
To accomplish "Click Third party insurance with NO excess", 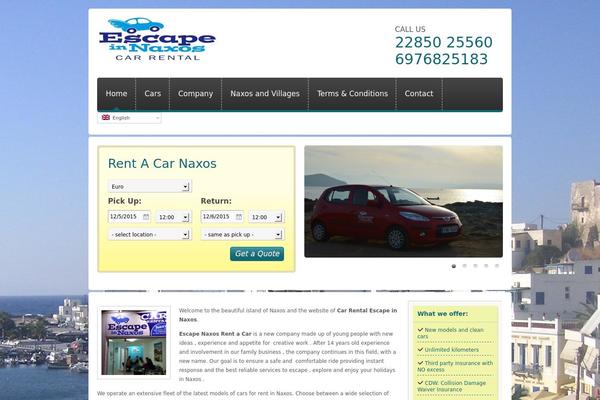I will pyautogui.click(x=455, y=366).
